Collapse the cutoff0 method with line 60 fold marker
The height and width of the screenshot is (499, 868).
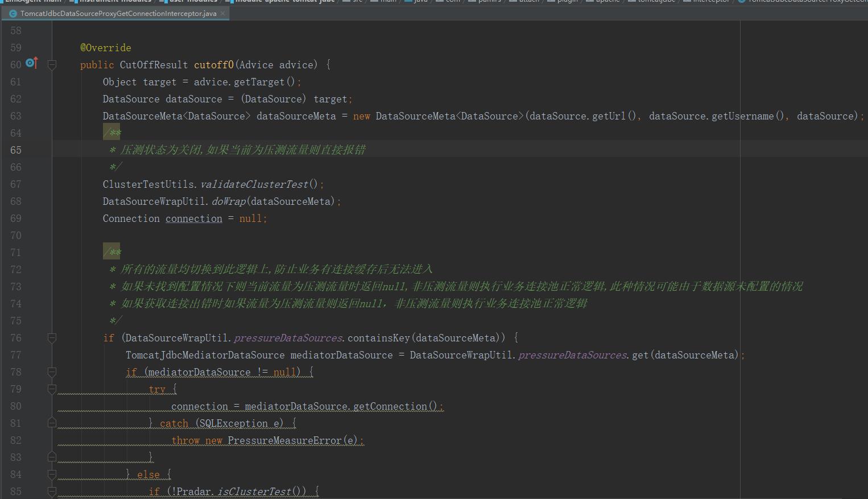coord(52,65)
